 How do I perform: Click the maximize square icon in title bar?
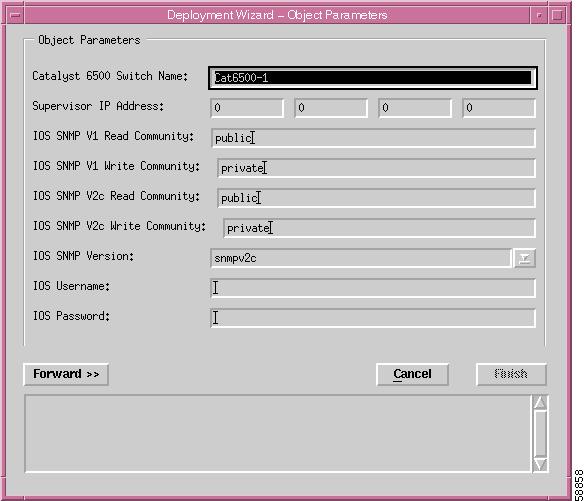click(557, 15)
